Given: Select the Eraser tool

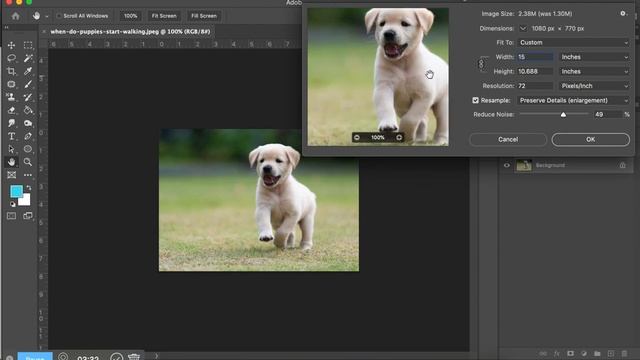Looking at the screenshot, I should [11, 110].
